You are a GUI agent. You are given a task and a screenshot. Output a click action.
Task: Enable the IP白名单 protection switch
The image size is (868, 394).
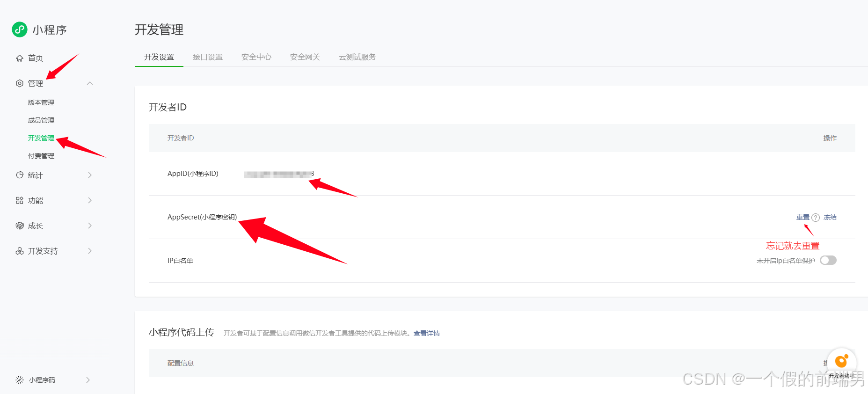(828, 260)
